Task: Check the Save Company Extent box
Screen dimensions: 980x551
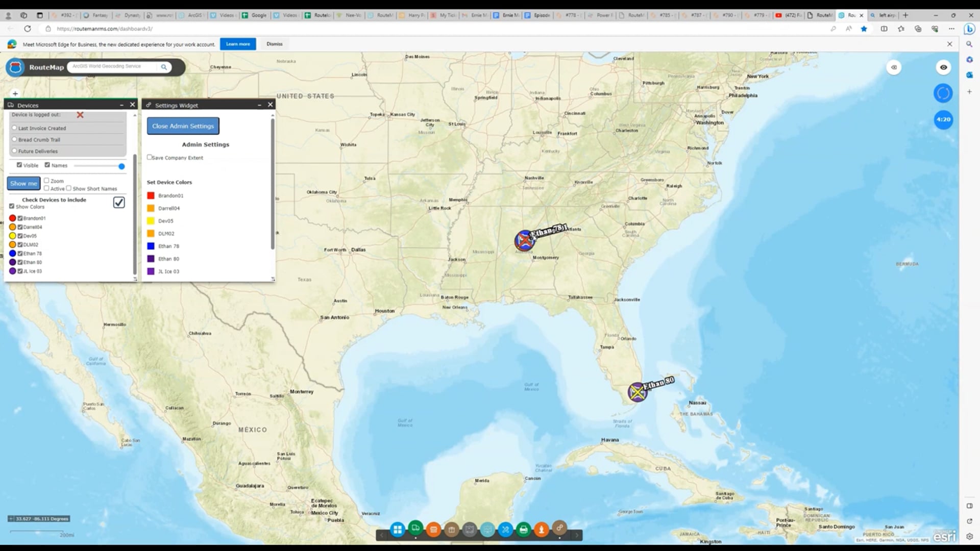Action: pos(150,157)
